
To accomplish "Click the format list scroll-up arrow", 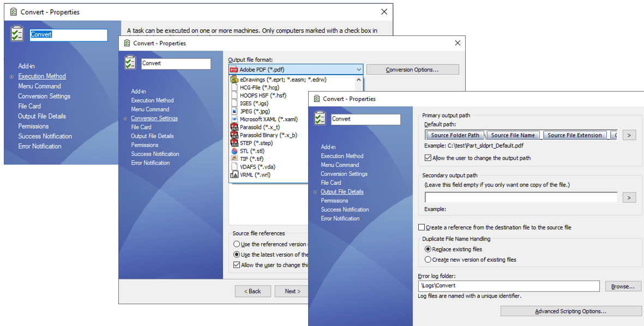I will [x=359, y=80].
